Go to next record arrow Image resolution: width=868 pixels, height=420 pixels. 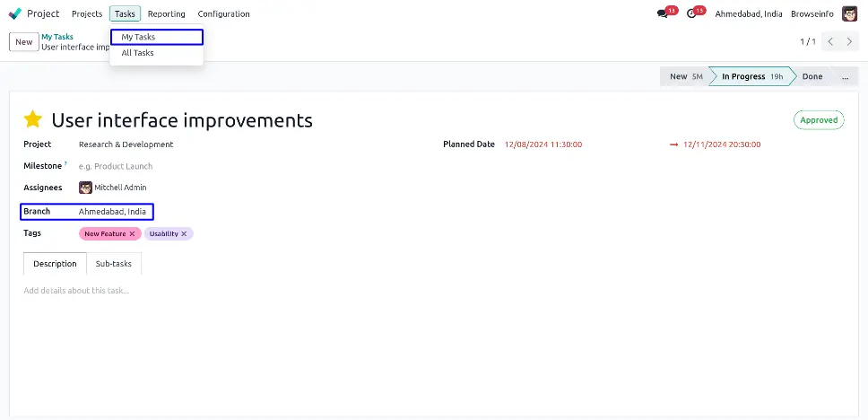(851, 42)
